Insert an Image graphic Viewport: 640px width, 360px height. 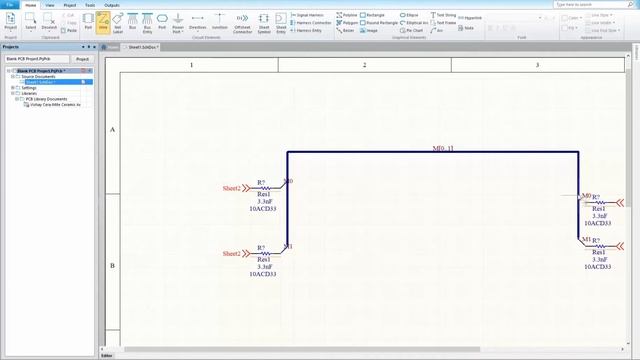point(369,30)
